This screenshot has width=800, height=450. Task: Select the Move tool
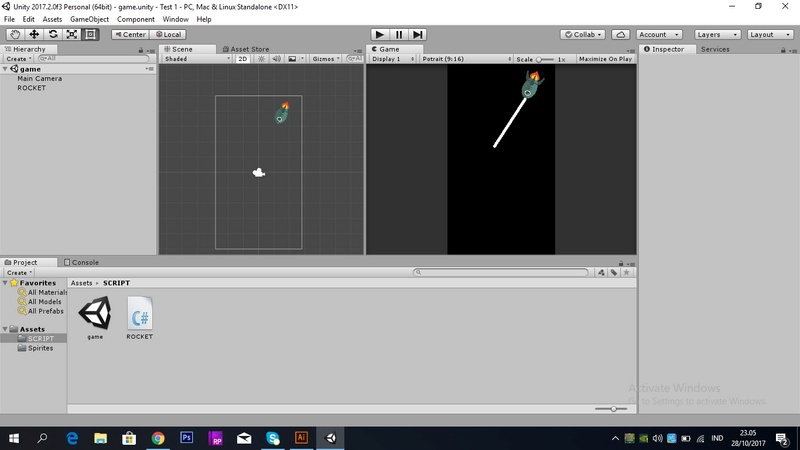[x=34, y=34]
